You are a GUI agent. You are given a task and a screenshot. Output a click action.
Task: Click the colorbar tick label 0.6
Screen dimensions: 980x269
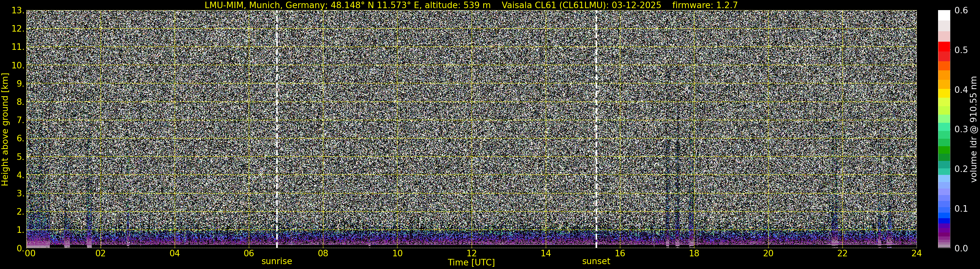point(961,11)
